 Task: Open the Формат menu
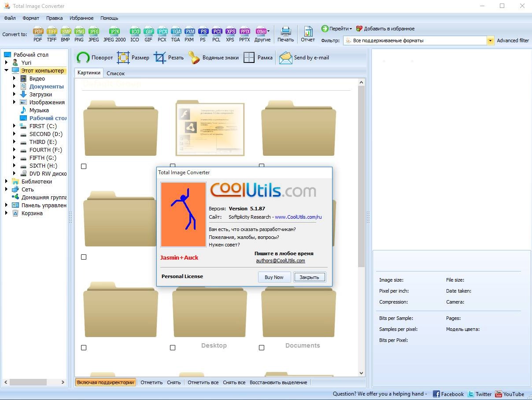(31, 18)
